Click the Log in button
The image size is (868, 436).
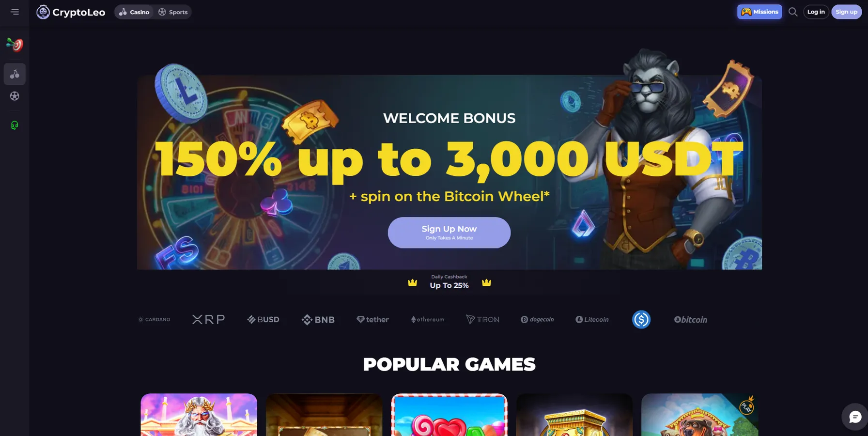pyautogui.click(x=816, y=12)
